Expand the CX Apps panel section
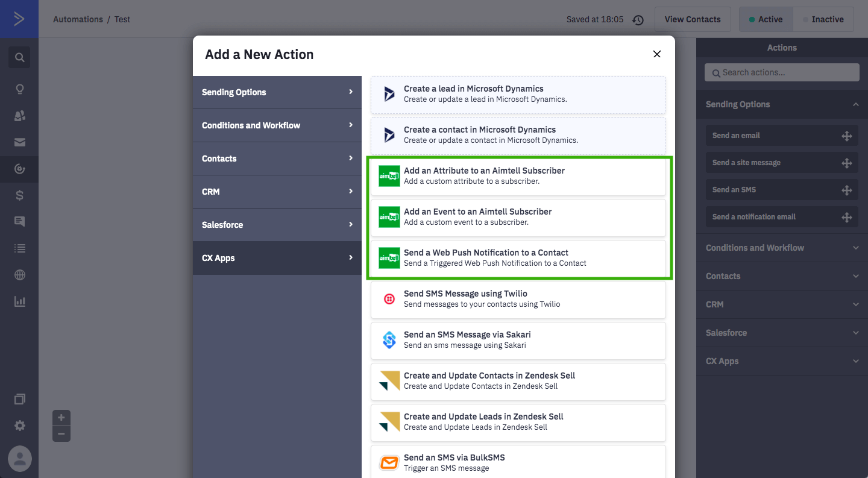 tap(782, 361)
